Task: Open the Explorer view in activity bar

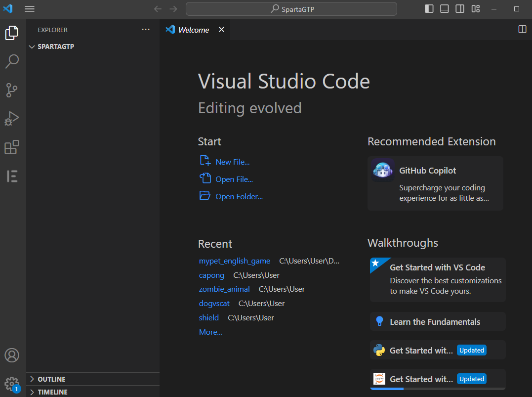Action: click(x=12, y=33)
